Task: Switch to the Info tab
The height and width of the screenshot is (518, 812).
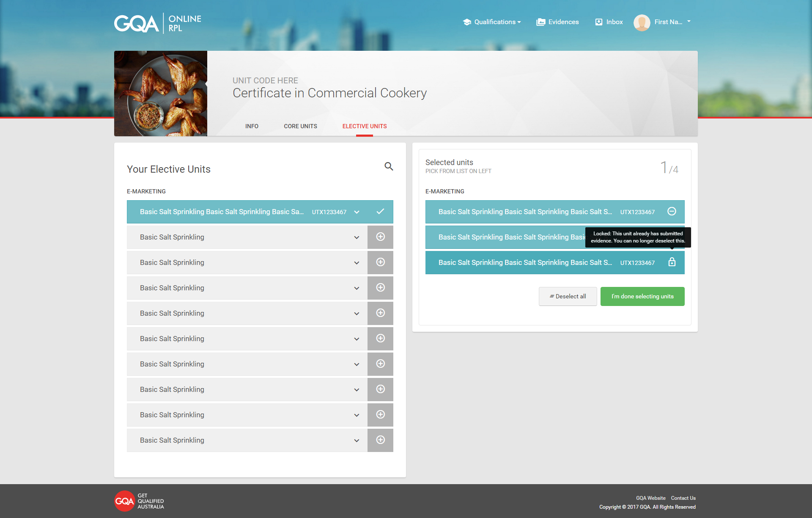Action: (x=252, y=126)
